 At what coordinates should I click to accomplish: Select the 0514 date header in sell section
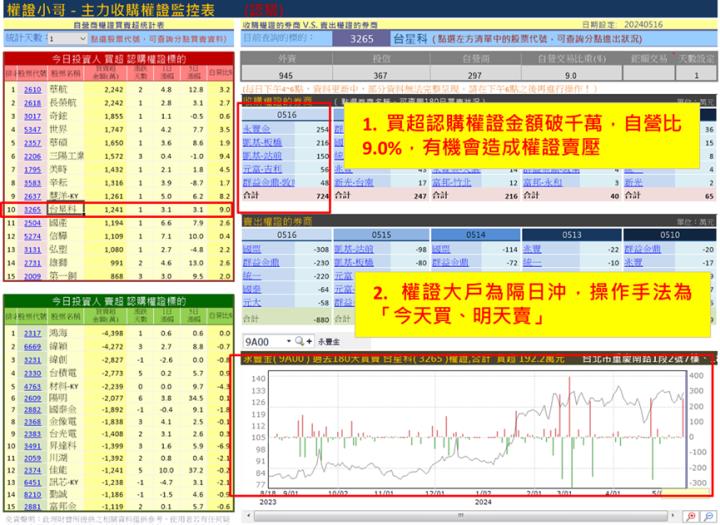tap(475, 235)
